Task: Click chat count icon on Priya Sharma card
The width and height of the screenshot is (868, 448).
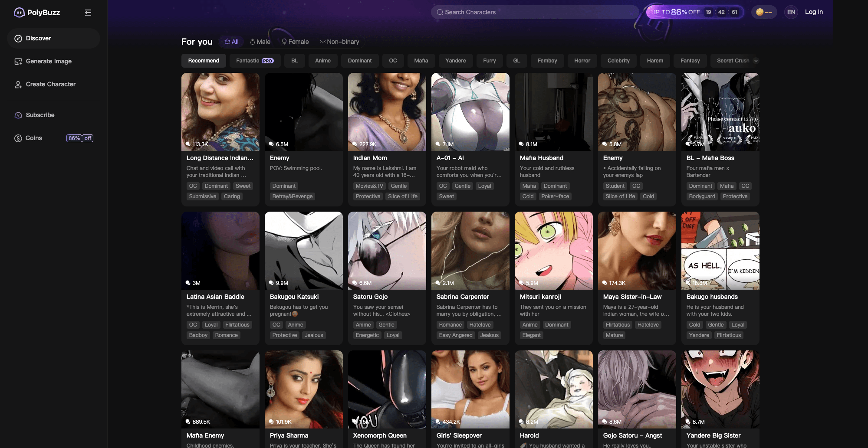Action: (271, 422)
